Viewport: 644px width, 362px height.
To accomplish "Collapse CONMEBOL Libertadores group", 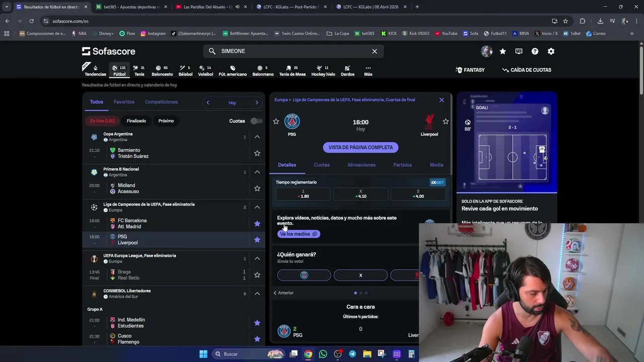I will 257,294.
